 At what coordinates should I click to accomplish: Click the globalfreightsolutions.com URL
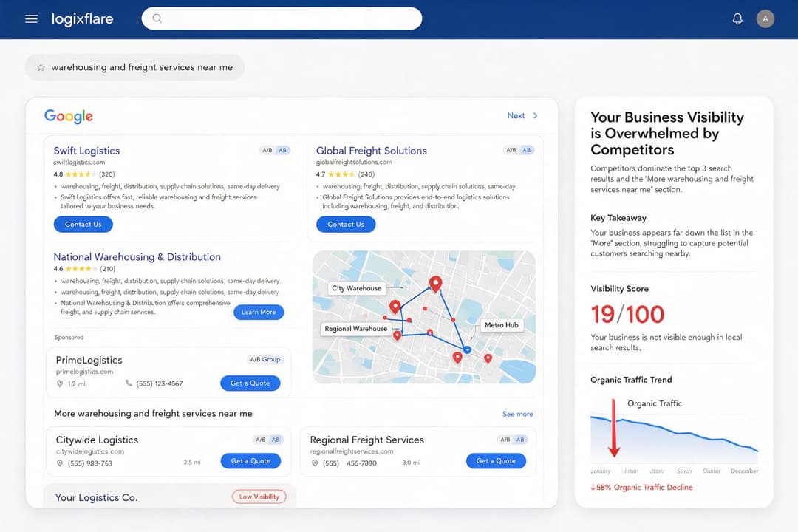pyautogui.click(x=354, y=163)
